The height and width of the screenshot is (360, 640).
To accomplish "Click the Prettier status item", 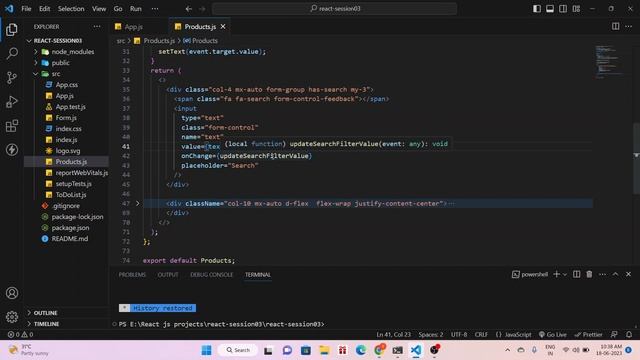I will tap(588, 334).
